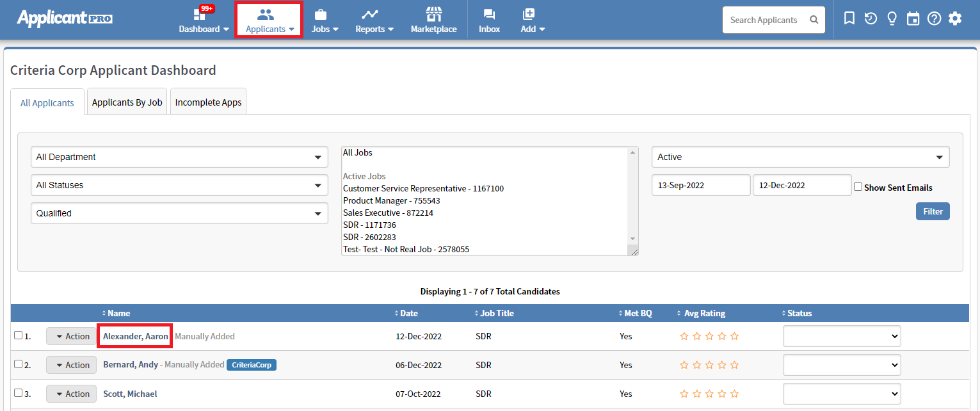Screen dimensions: 980x411
Task: Open the Marketplace storefront icon
Action: point(433,14)
